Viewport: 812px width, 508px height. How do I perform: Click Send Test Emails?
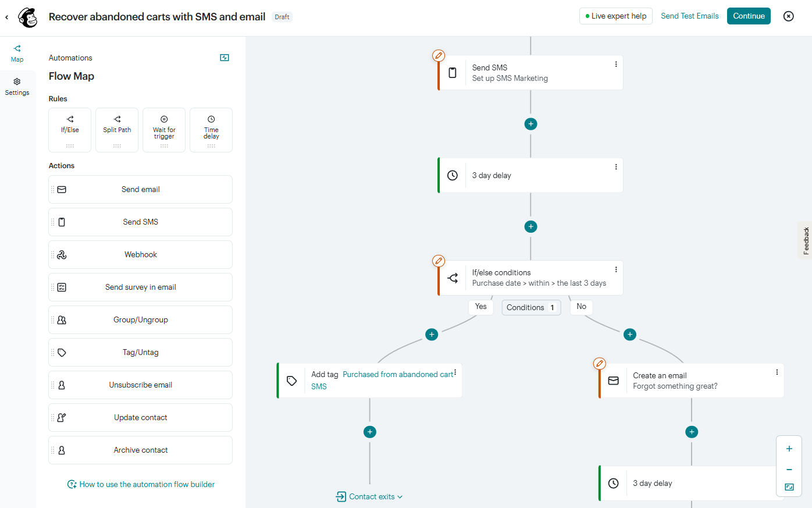click(690, 16)
